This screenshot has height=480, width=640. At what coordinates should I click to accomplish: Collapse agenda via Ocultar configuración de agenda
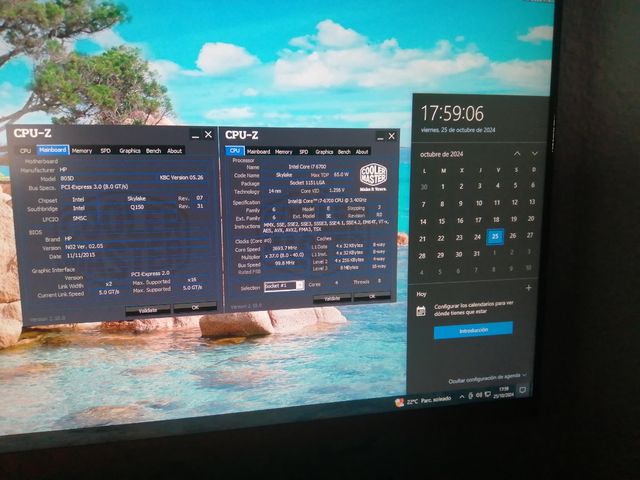point(487,378)
